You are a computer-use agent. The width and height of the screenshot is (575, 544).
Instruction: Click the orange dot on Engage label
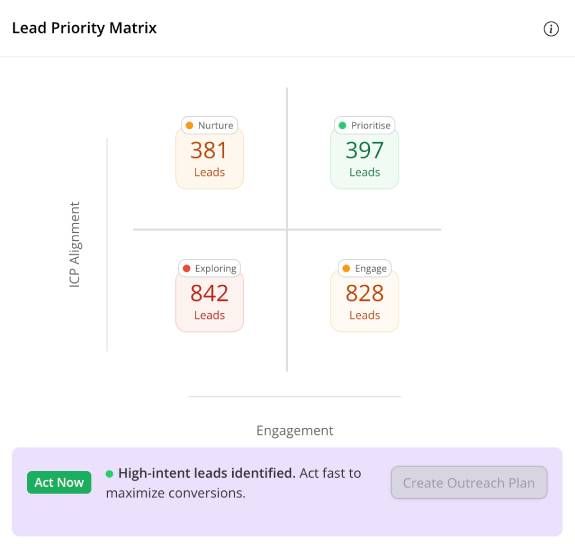(x=346, y=269)
